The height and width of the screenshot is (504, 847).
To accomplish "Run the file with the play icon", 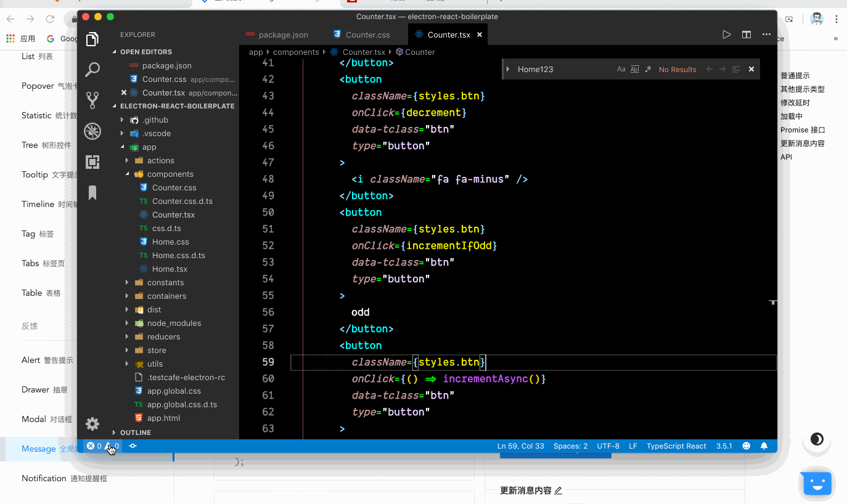I will (x=727, y=35).
